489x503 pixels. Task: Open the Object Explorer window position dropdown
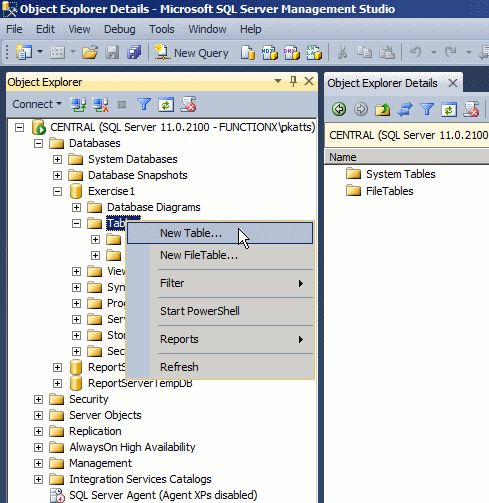point(277,81)
